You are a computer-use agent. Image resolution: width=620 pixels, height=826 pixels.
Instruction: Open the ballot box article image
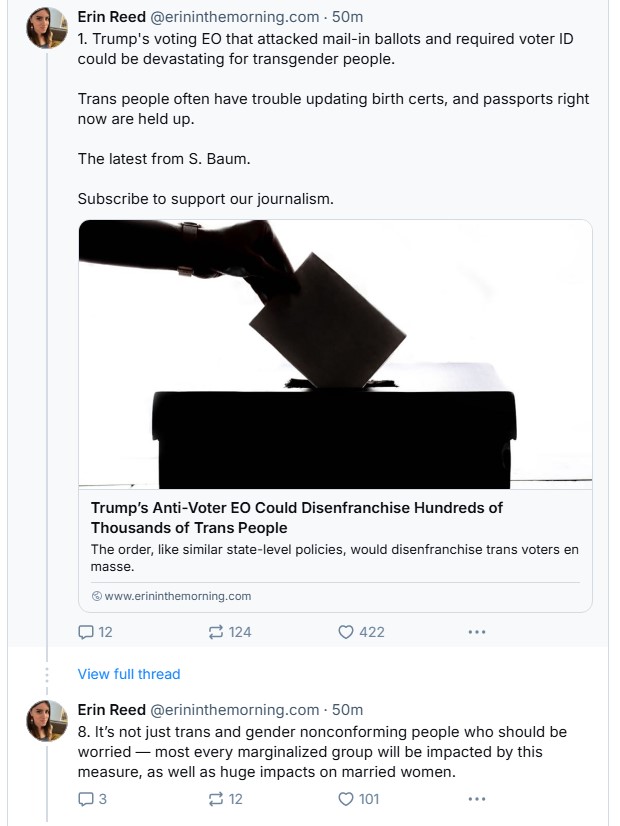335,354
